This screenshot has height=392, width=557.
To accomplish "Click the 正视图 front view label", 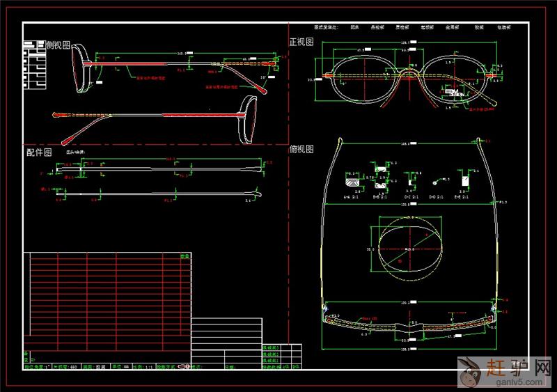I will pyautogui.click(x=301, y=42).
